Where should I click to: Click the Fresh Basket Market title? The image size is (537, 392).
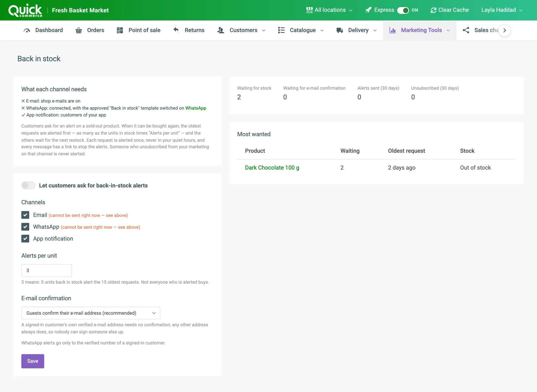click(80, 10)
